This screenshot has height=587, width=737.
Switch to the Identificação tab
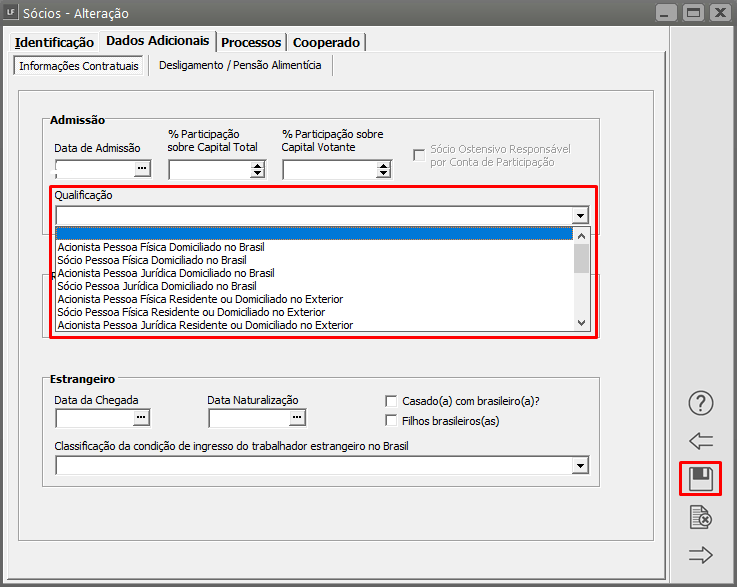[x=55, y=42]
